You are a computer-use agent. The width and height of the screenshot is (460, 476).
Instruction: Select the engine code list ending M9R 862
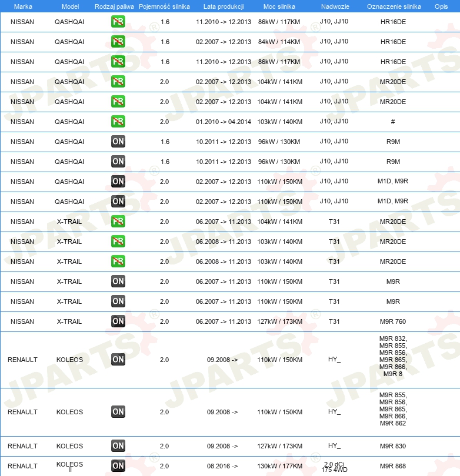pyautogui.click(x=393, y=409)
